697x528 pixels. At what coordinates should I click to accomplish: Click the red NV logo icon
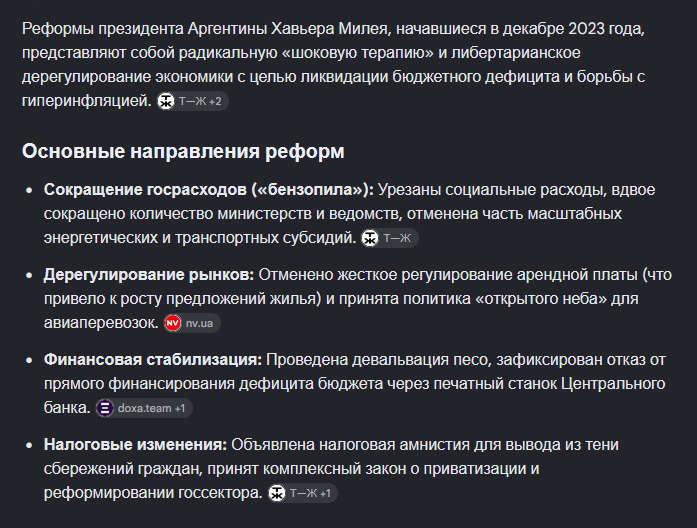click(x=172, y=323)
